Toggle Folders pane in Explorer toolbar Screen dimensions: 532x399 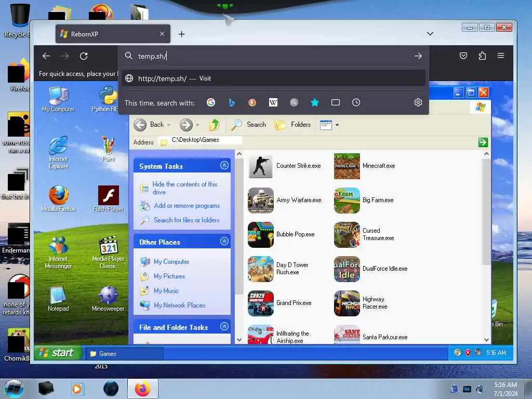pos(292,125)
